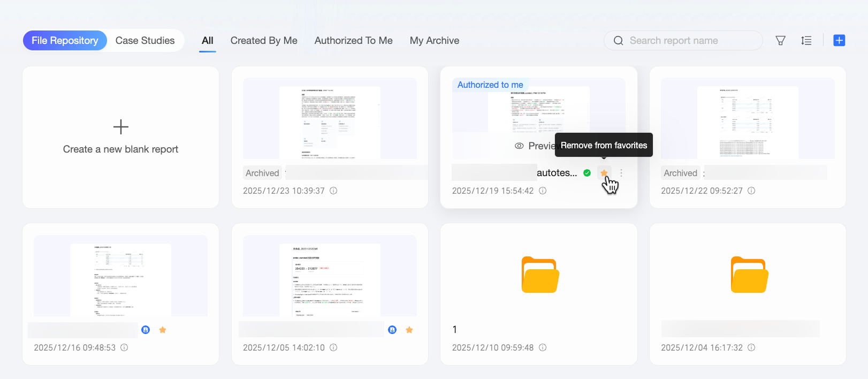Screen dimensions: 868x379
Task: Open the Case Studies section
Action: coord(145,41)
